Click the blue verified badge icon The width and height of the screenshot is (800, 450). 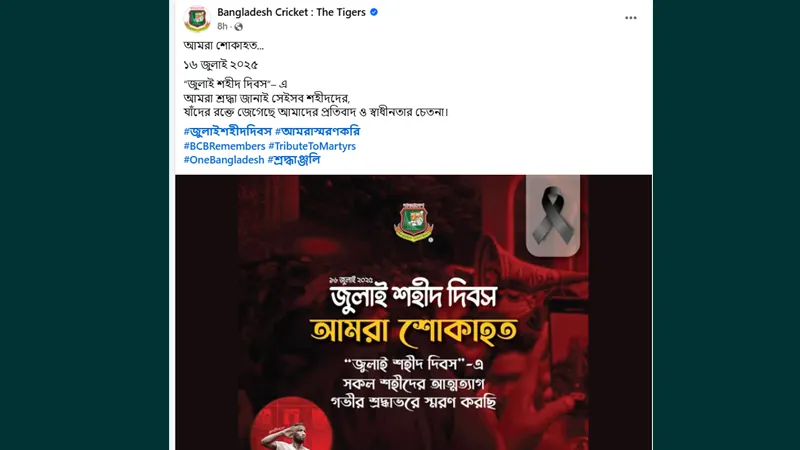(x=374, y=12)
